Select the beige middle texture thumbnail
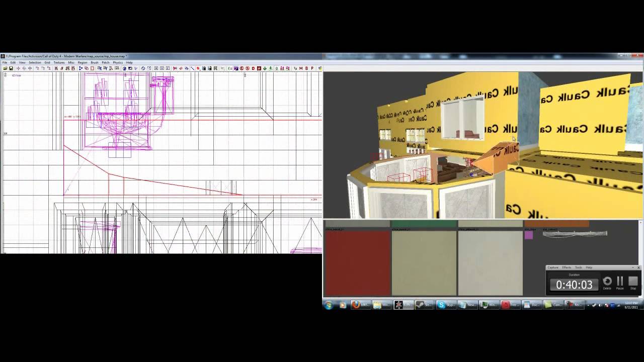This screenshot has height=362, width=644. click(424, 262)
